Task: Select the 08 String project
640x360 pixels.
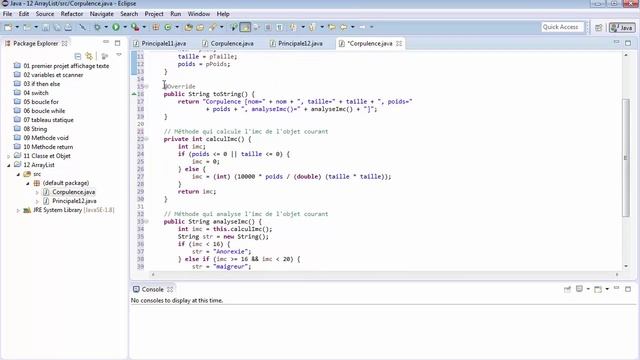Action: (x=35, y=129)
